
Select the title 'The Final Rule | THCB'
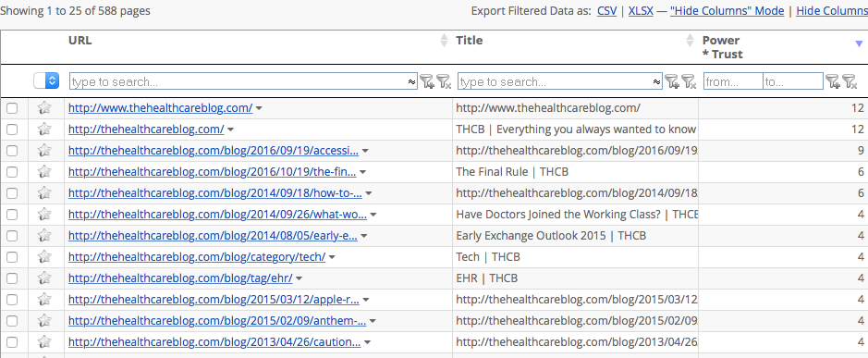click(x=512, y=172)
